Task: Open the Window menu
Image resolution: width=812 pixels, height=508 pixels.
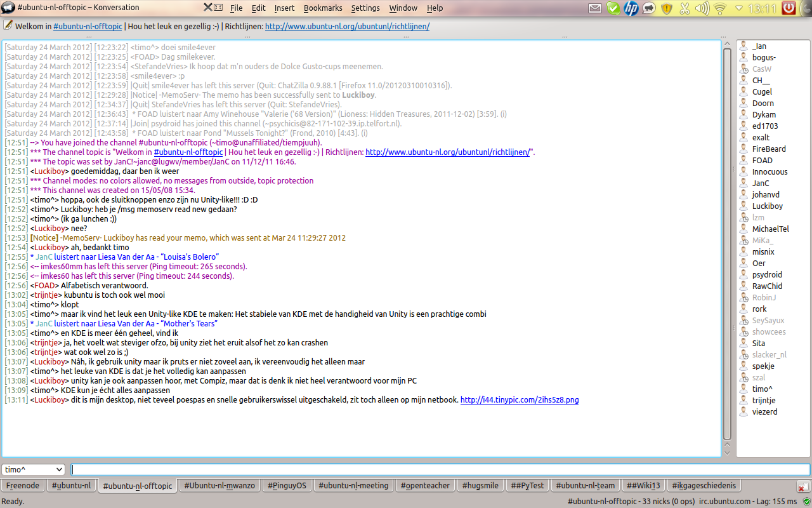Action: [403, 8]
